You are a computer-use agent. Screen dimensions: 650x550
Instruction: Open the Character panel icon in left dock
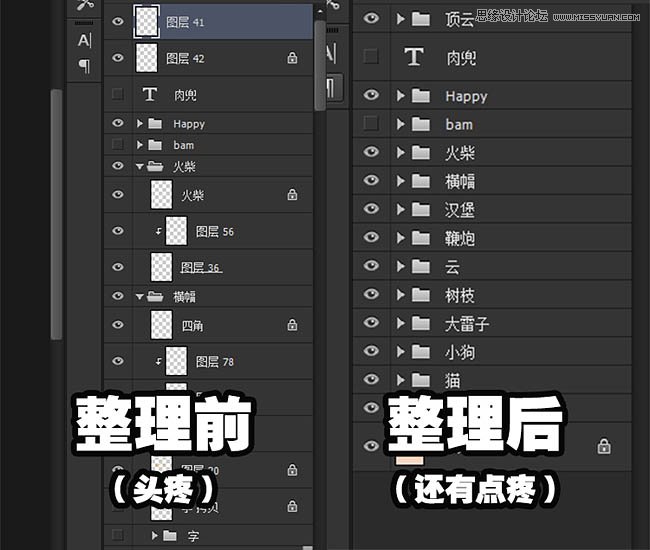pos(84,40)
